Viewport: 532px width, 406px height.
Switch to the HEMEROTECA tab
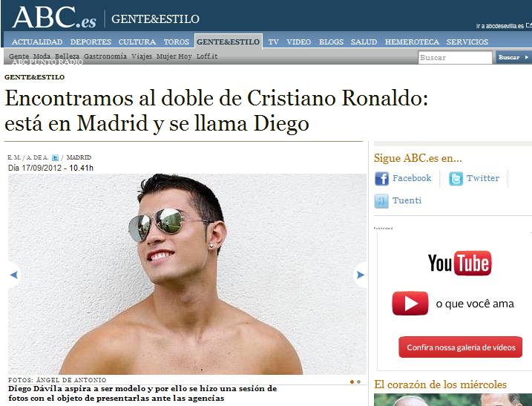pos(412,42)
